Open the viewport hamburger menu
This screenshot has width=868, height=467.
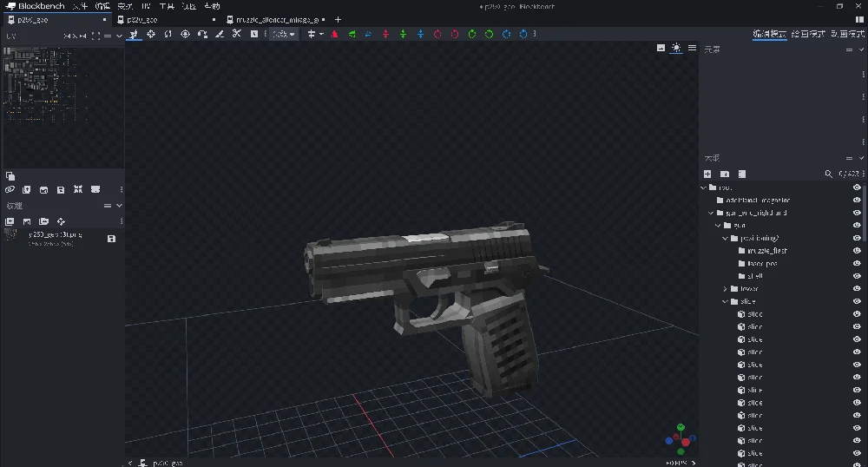[692, 48]
